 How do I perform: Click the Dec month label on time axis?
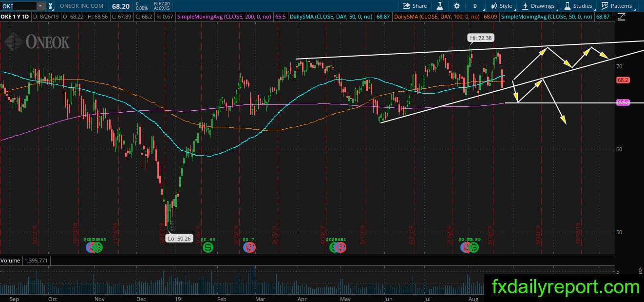pos(142,299)
